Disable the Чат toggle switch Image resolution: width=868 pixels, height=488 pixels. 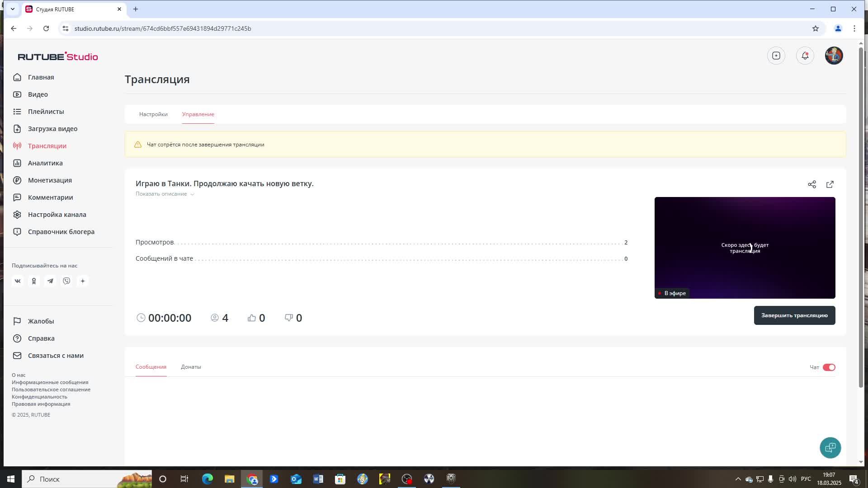click(829, 367)
